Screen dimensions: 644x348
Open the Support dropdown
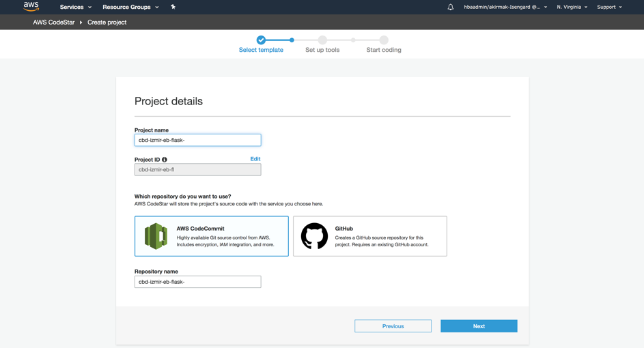coord(609,7)
